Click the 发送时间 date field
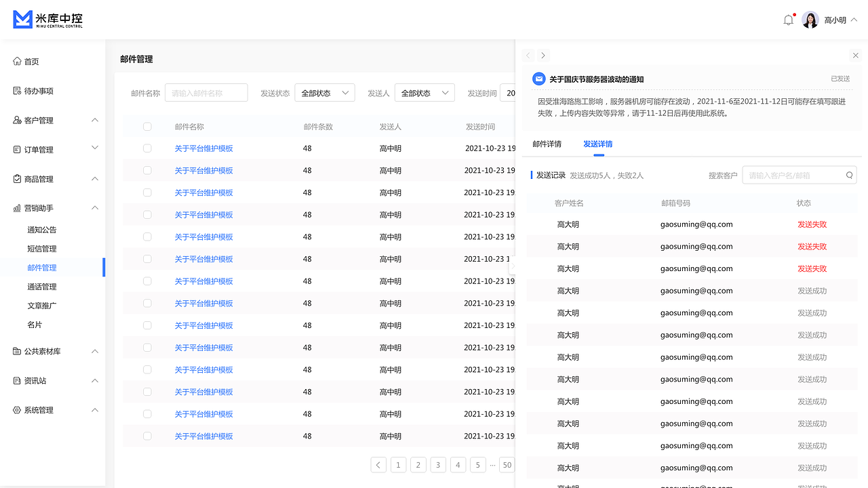Viewport: 868px width, 488px height. (x=507, y=93)
